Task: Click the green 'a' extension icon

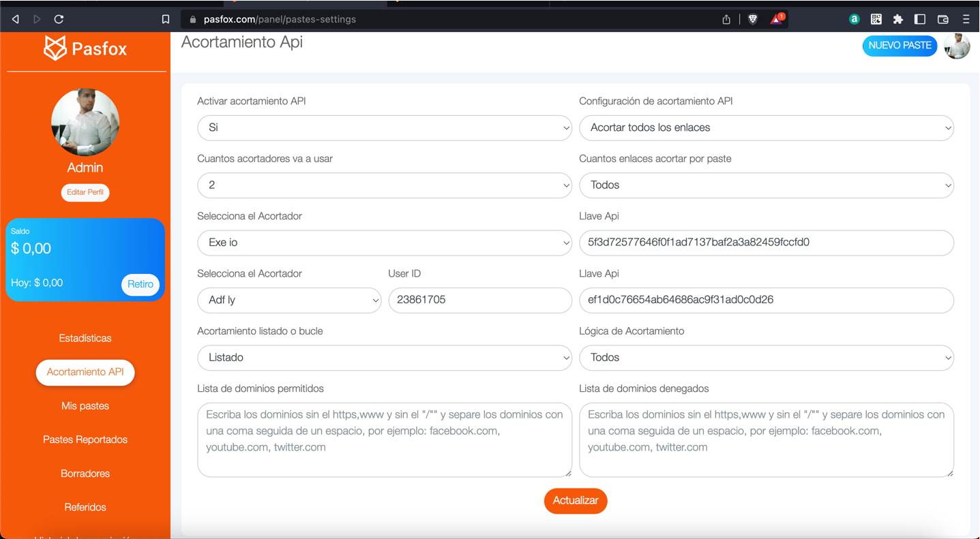Action: point(854,19)
